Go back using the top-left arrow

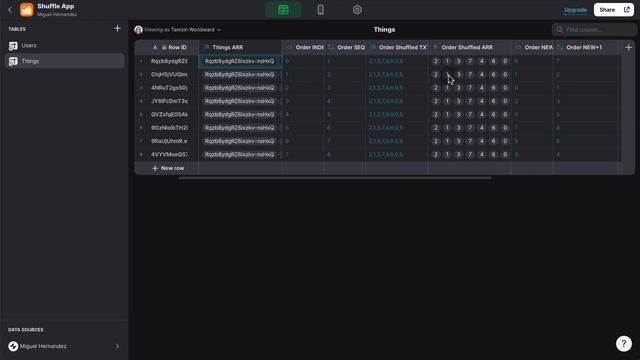[10, 10]
